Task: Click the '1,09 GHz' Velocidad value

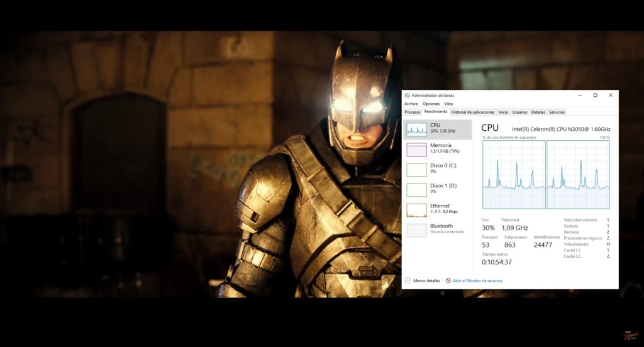Action: point(514,228)
